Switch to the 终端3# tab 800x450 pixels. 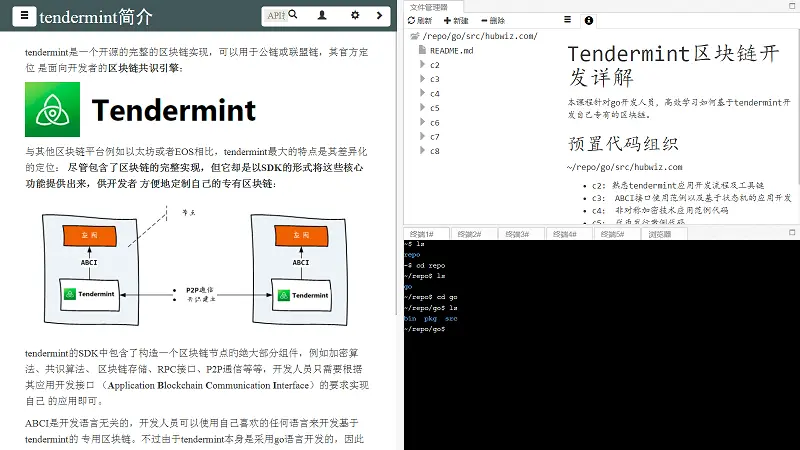(517, 234)
